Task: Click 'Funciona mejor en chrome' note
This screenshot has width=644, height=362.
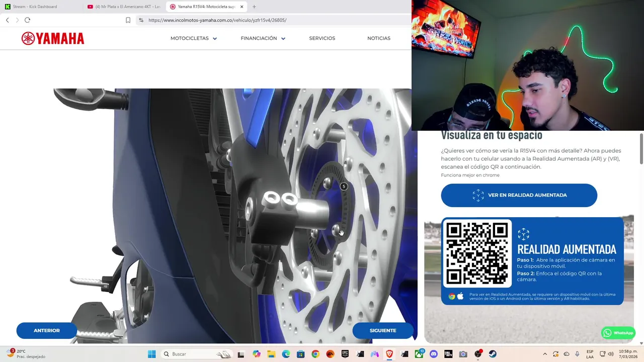Action: click(x=470, y=175)
